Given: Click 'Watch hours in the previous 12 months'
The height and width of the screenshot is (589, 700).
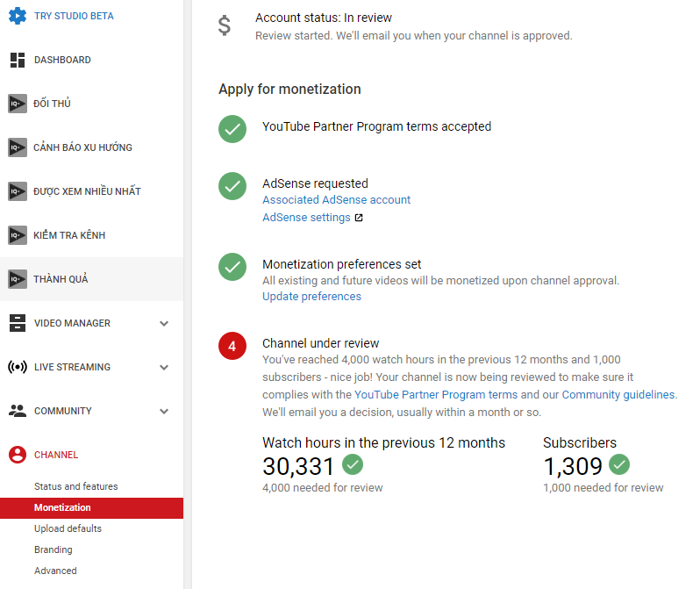Looking at the screenshot, I should coord(383,442).
